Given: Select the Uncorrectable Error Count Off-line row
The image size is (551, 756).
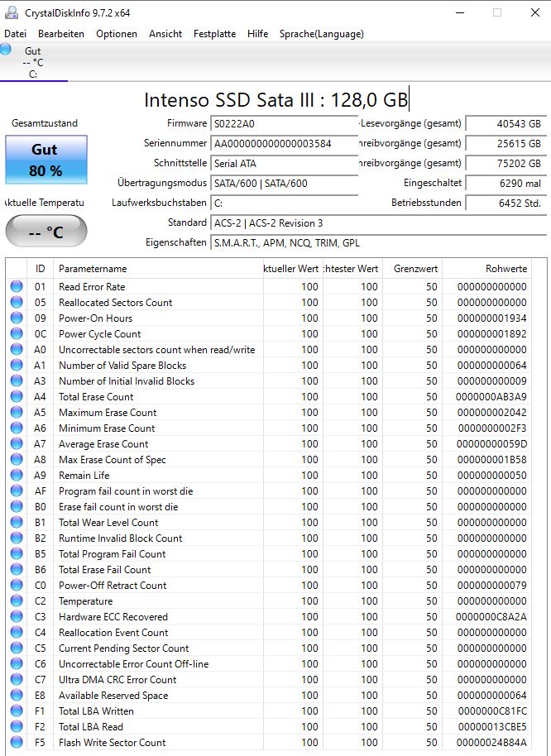Looking at the screenshot, I should [x=269, y=664].
